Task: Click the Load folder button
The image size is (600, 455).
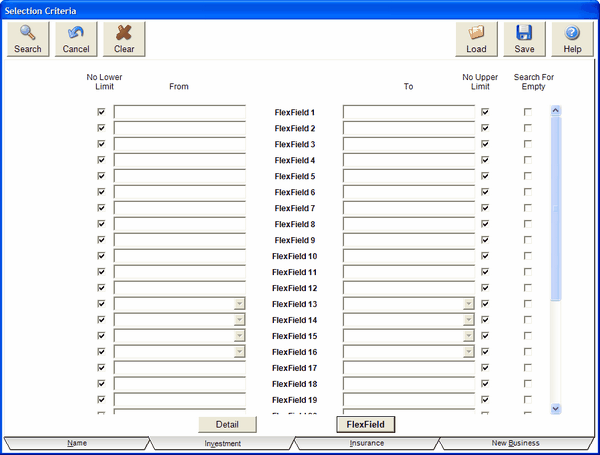Action: coord(476,39)
